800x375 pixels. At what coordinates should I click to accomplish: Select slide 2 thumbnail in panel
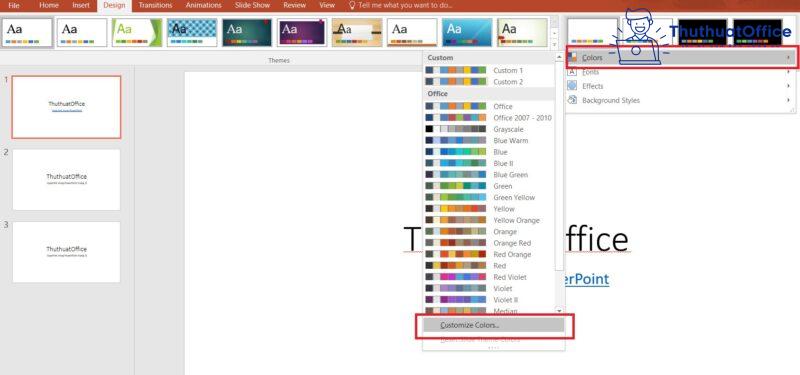point(66,180)
